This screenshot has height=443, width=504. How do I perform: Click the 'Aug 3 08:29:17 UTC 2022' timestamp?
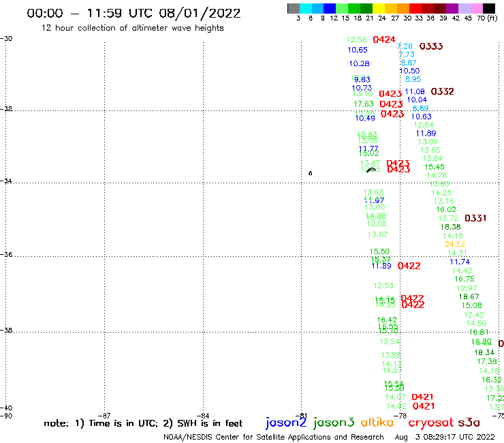445,437
